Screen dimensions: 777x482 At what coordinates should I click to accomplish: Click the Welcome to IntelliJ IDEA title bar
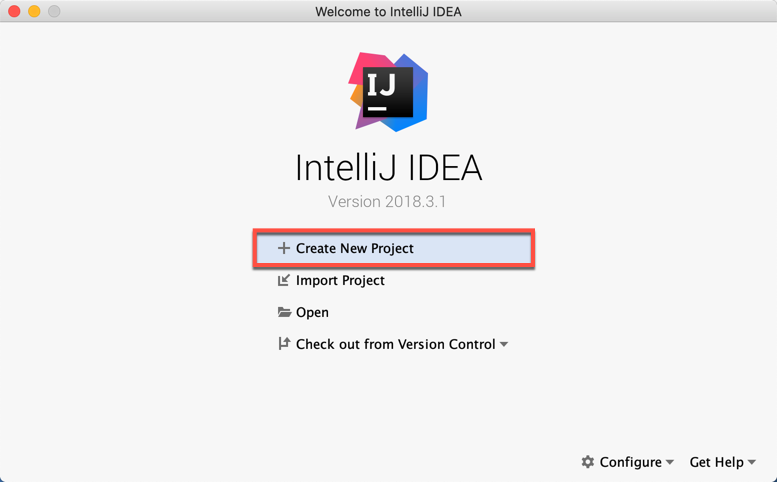pos(388,11)
